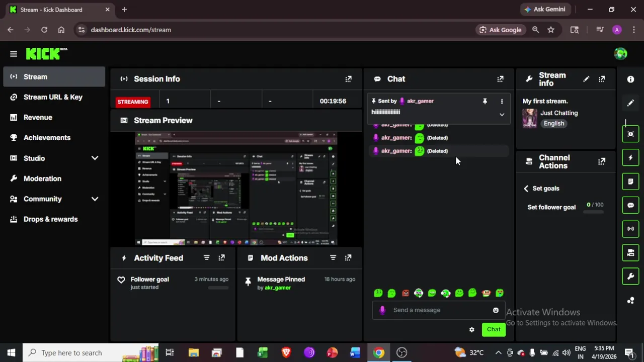Click the Stream Preview video thumbnail
The height and width of the screenshot is (362, 644).
click(x=236, y=189)
